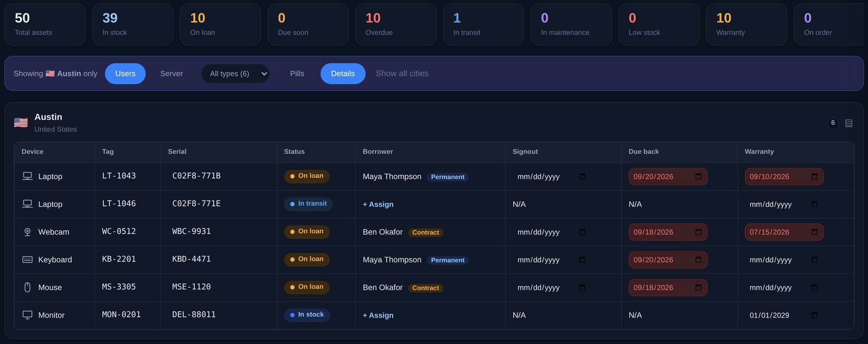Viewport: 868px width, 344px height.
Task: Open calendar picker for KB-2201 warranty
Action: [814, 260]
